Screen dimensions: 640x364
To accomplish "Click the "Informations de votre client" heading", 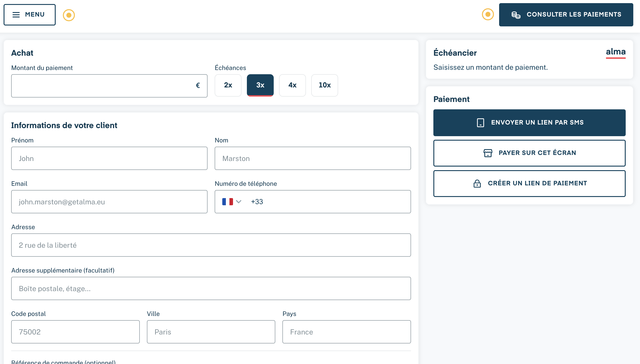I will point(64,125).
